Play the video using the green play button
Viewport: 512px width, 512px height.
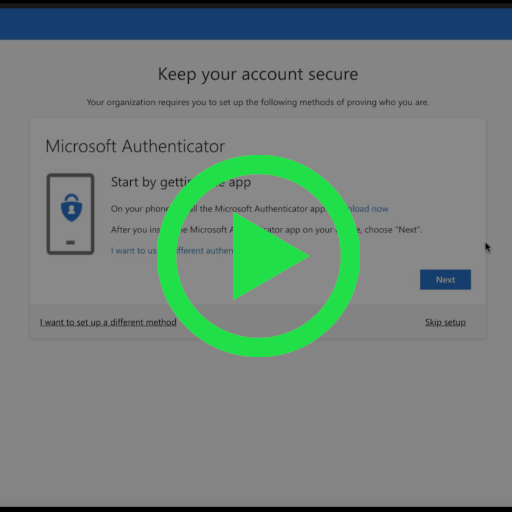[258, 256]
